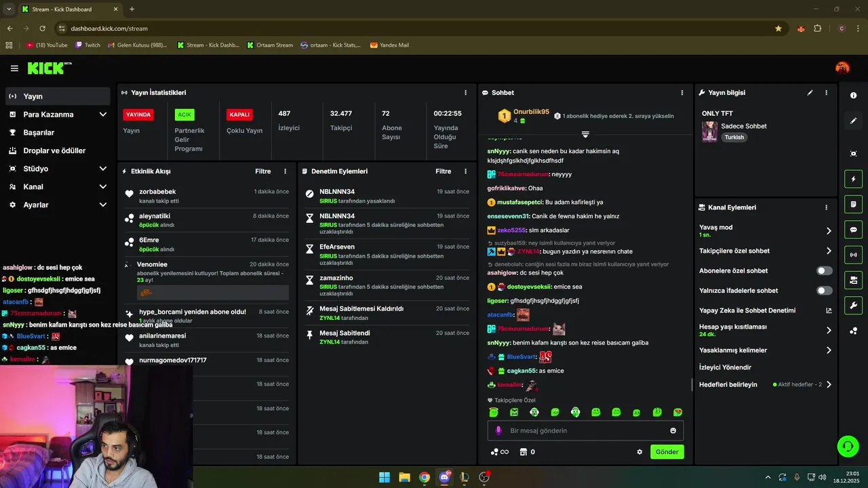Open Windows Start menu
The height and width of the screenshot is (488, 868).
pos(384,477)
